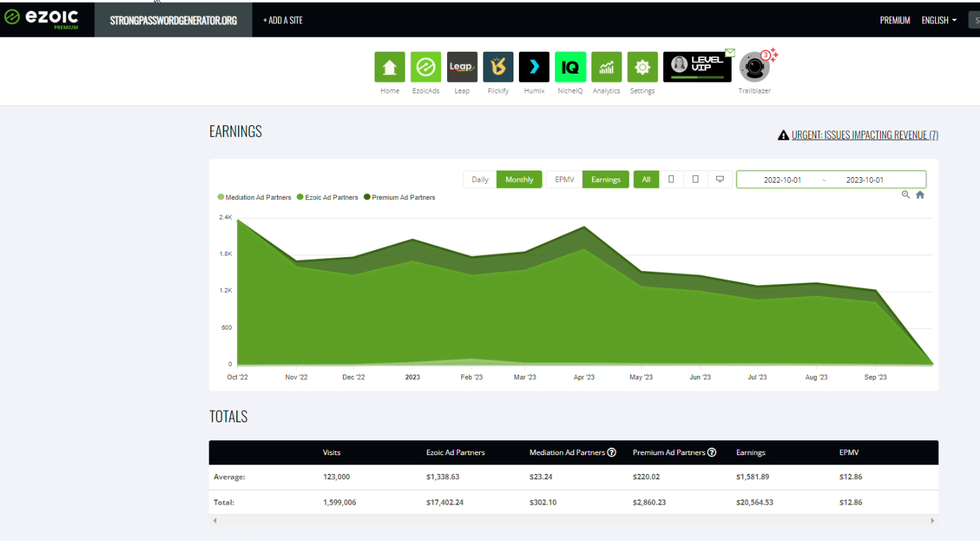Click total visits value 1,599,006
Viewport: 980px width, 541px height.
pos(340,502)
